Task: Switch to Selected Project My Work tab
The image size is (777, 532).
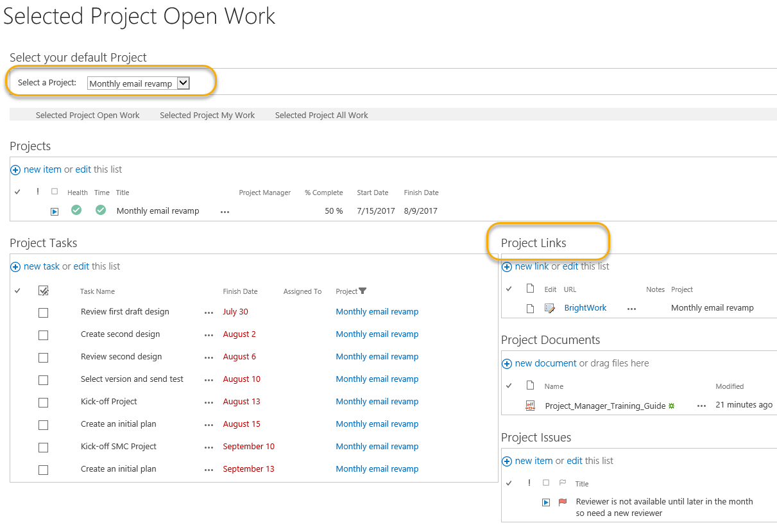Action: [207, 116]
